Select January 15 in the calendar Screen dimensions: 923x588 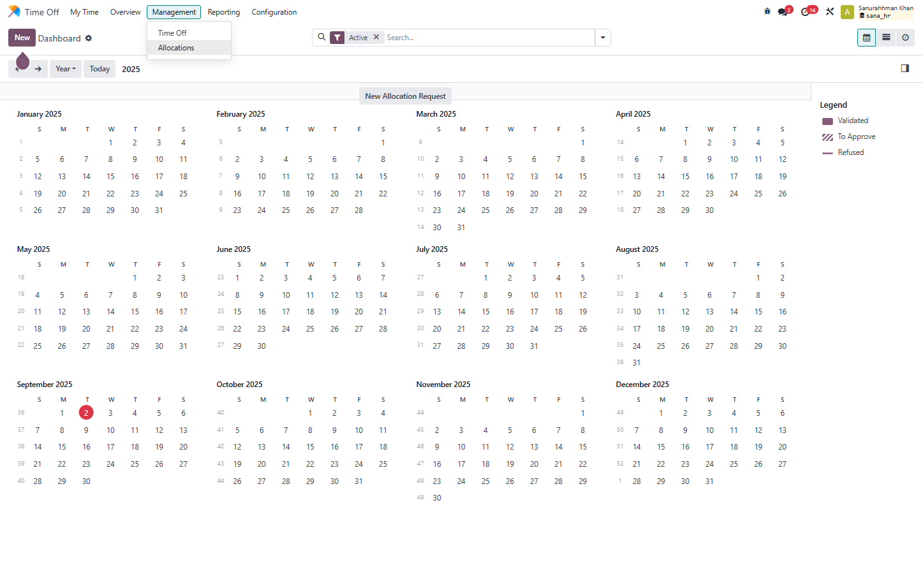110,177
